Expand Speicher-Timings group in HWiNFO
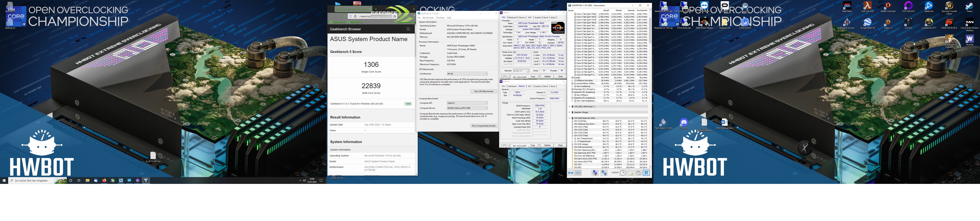This screenshot has width=980, height=221. (x=569, y=112)
